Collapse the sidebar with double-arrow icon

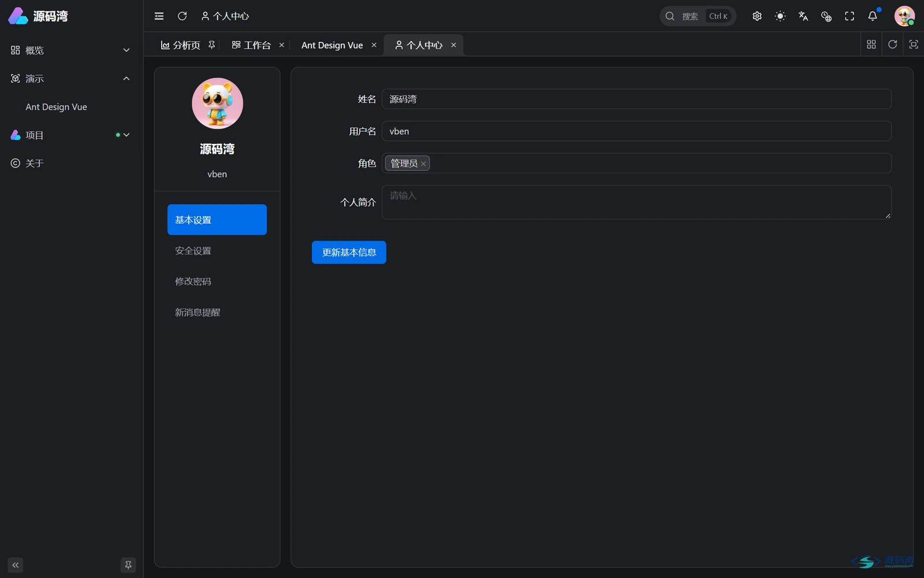pyautogui.click(x=16, y=565)
